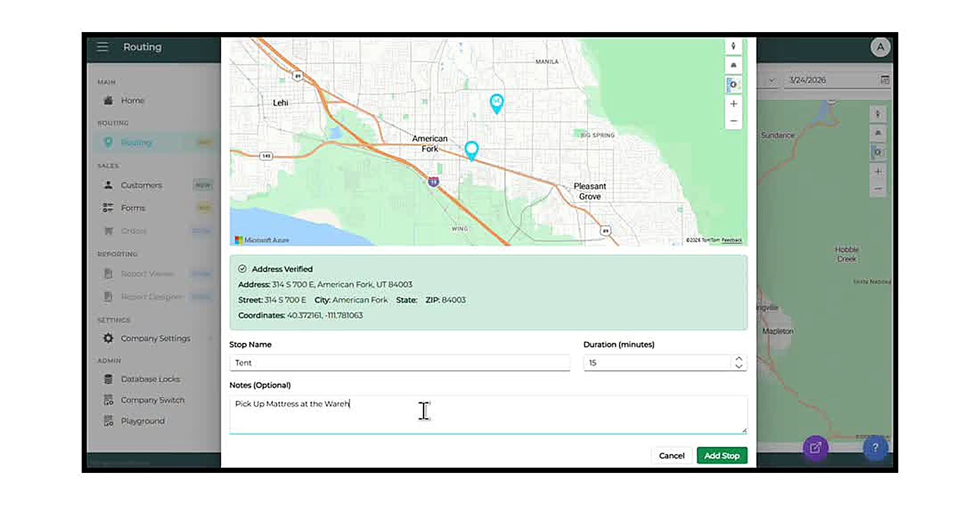Click the Orders cart icon
The width and height of the screenshot is (980, 505).
108,231
